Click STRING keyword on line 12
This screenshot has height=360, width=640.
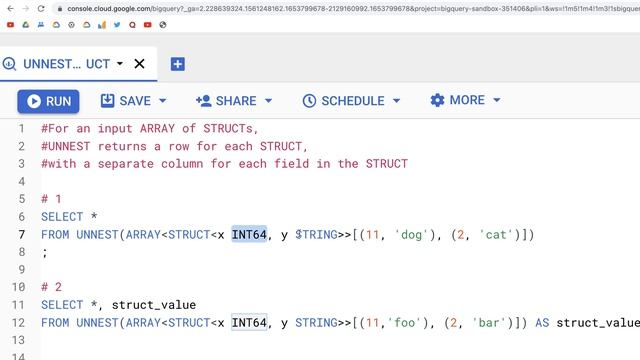[316, 323]
